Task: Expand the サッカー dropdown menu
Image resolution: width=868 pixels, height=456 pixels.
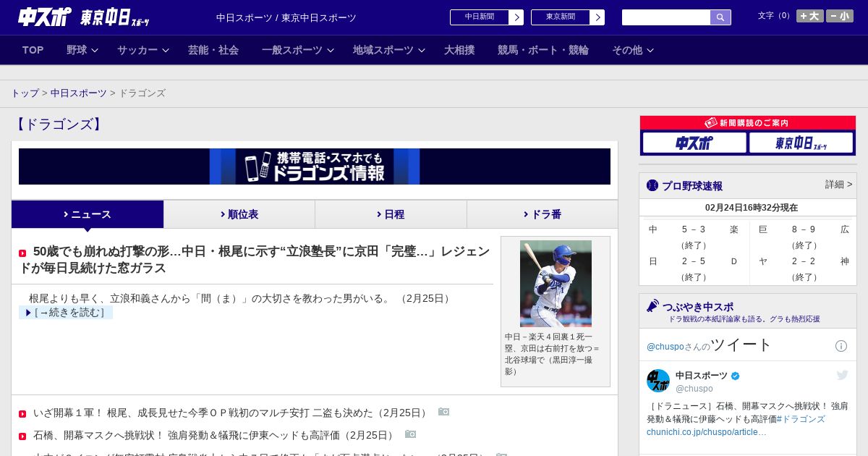Action: pyautogui.click(x=143, y=50)
